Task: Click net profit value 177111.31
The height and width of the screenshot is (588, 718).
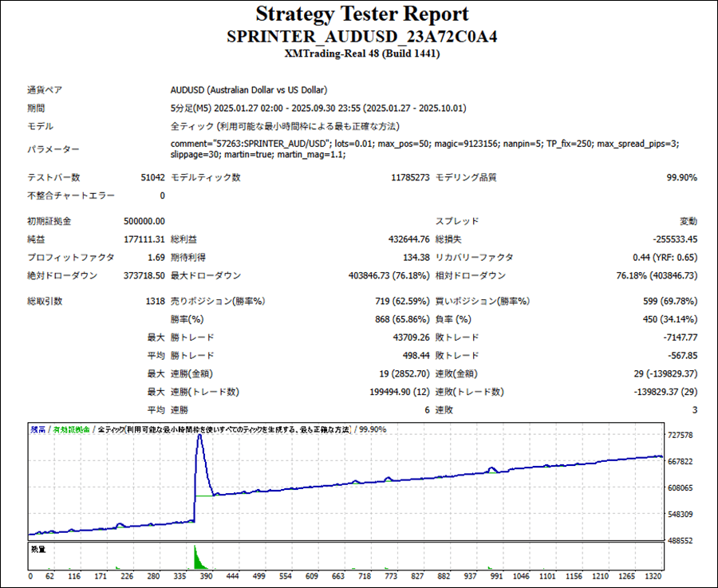Action: tap(144, 239)
